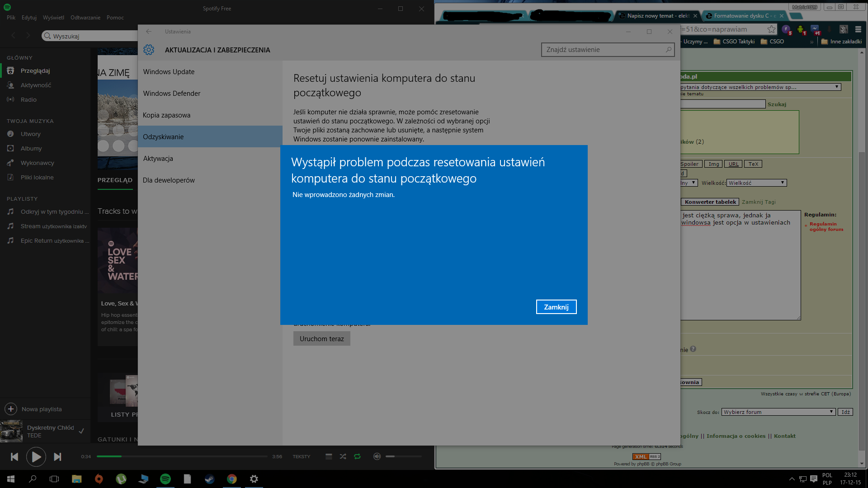The height and width of the screenshot is (488, 868).
Task: Open Chrome from the Windows taskbar
Action: tap(232, 479)
